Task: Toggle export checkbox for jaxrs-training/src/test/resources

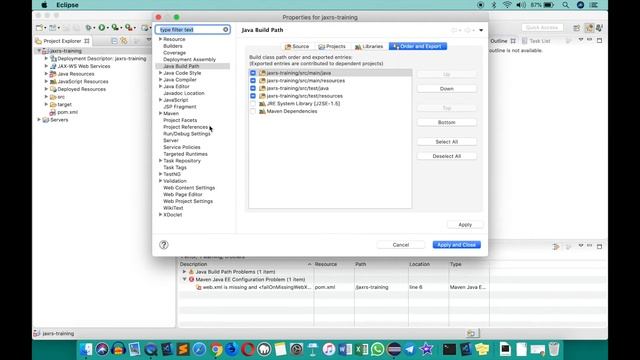Action: click(x=253, y=96)
